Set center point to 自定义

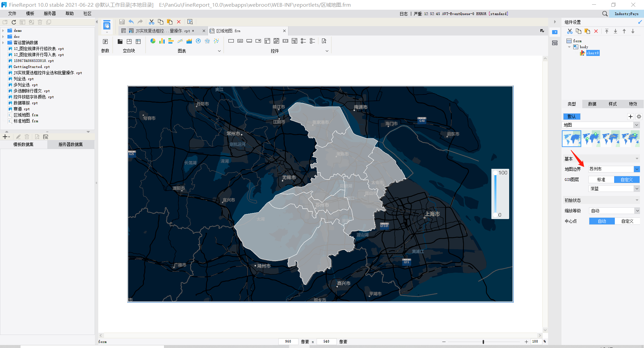click(x=627, y=221)
